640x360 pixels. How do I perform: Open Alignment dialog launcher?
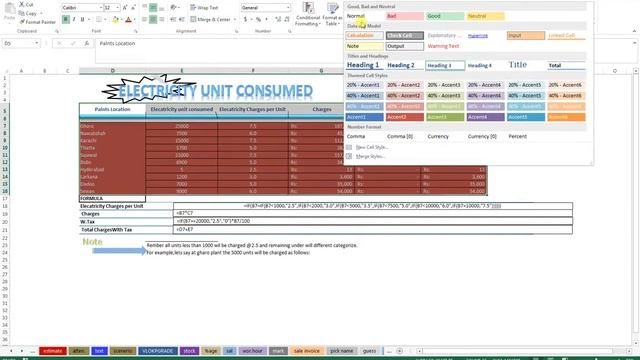(x=236, y=31)
